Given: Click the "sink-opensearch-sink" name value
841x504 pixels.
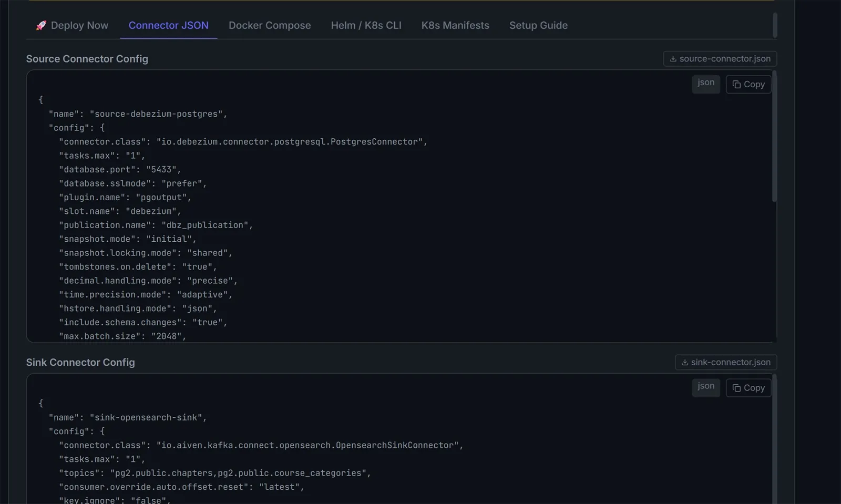Looking at the screenshot, I should tap(146, 417).
